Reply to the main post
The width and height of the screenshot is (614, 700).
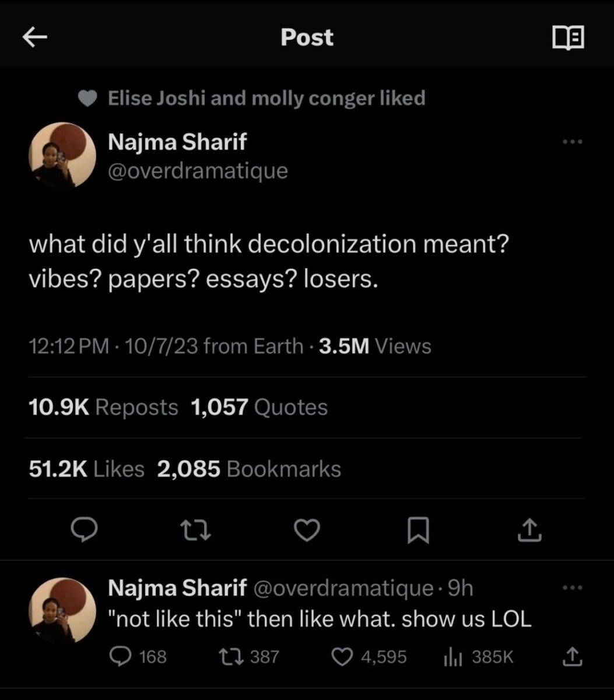click(84, 529)
